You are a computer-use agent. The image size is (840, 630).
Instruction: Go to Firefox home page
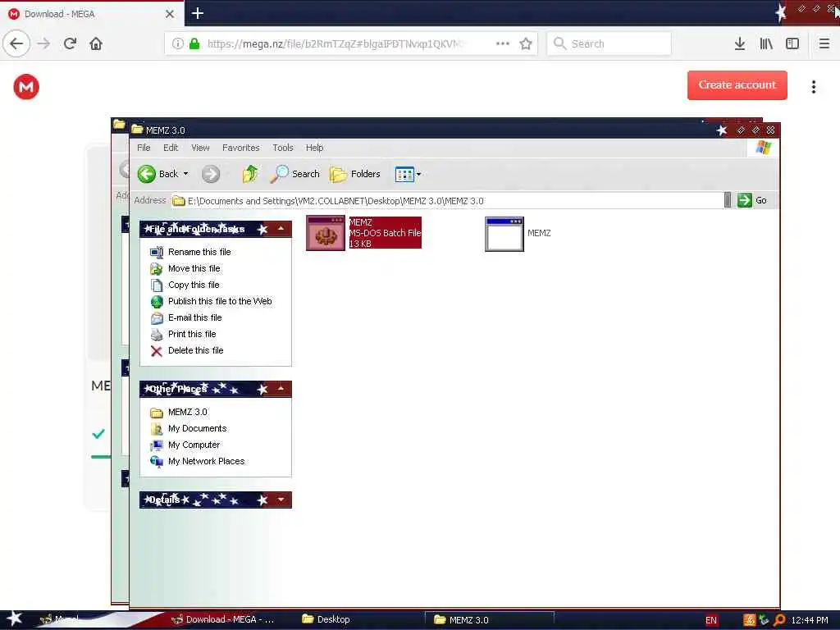point(96,43)
